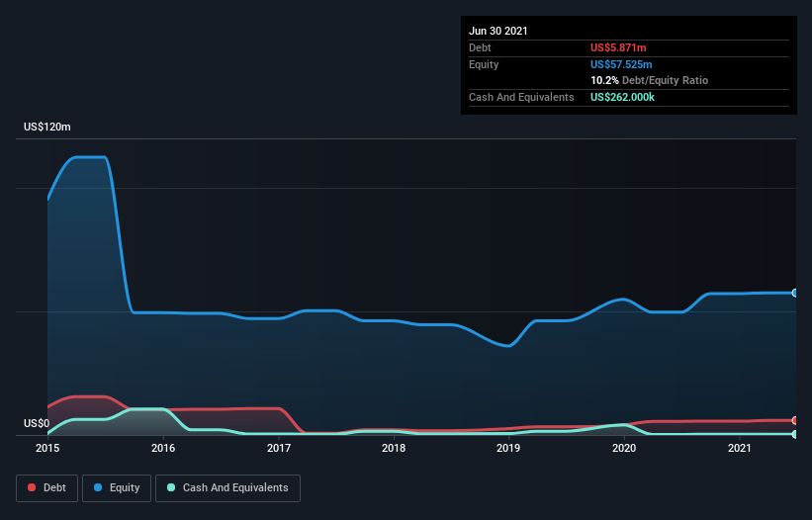Click the US$262.000k cash value
812x520 pixels.
click(x=622, y=97)
